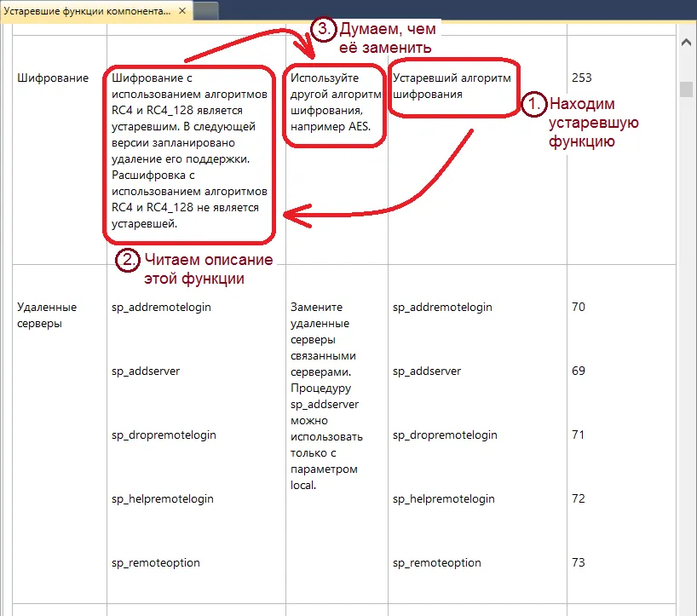Screen dimensions: 697x616
Task: Select sp_helpremotelogin in the rightmost name column
Action: [443, 498]
